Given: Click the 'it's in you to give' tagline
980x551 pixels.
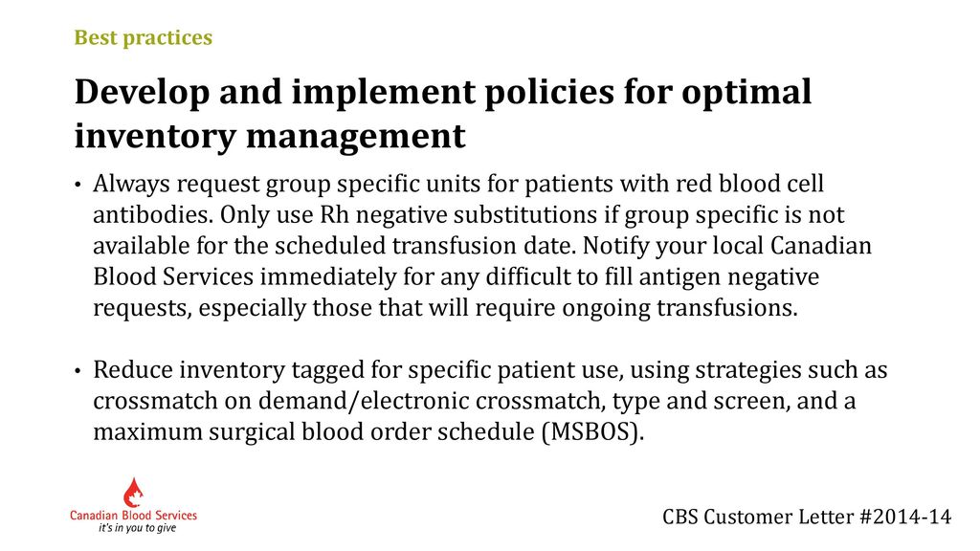Looking at the screenshot, I should tap(138, 528).
